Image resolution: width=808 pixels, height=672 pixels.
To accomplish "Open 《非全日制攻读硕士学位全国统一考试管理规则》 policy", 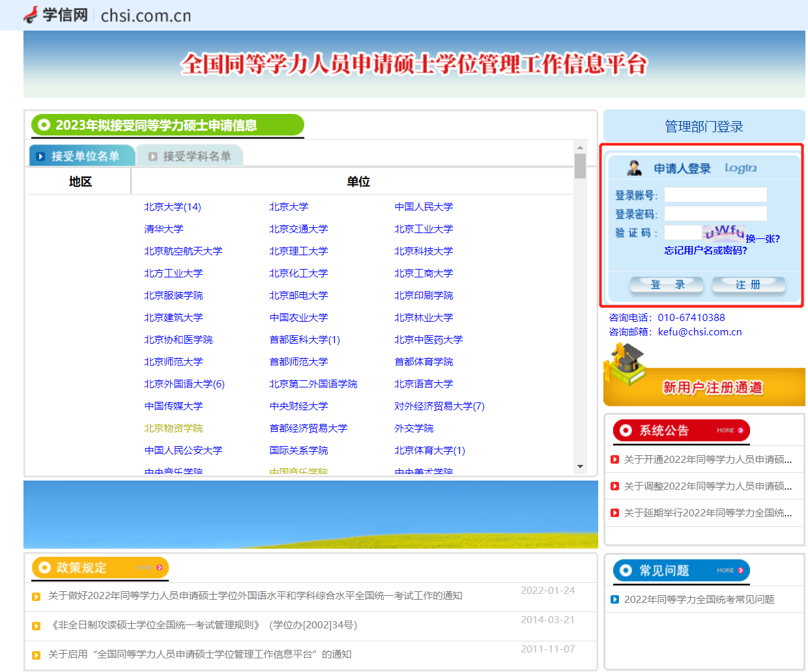I will (x=203, y=625).
